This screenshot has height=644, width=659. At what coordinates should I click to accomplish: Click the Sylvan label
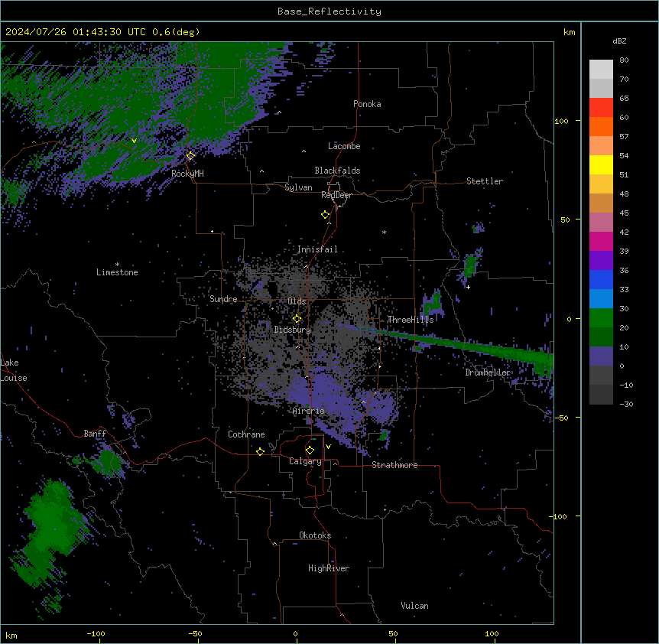[298, 187]
